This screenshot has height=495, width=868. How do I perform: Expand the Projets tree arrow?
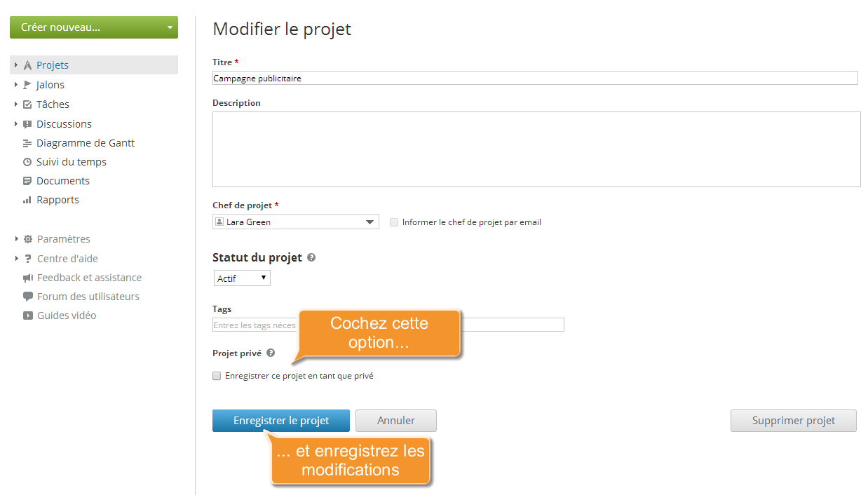[16, 65]
